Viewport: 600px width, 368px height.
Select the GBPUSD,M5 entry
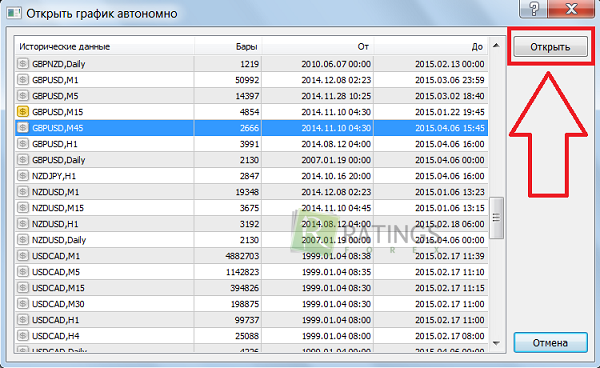(x=251, y=96)
